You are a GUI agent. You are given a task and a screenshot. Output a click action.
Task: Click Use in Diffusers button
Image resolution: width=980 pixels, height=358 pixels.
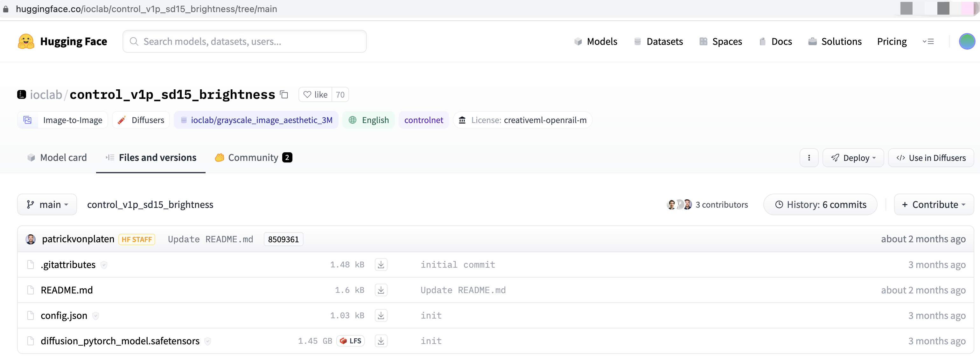931,158
